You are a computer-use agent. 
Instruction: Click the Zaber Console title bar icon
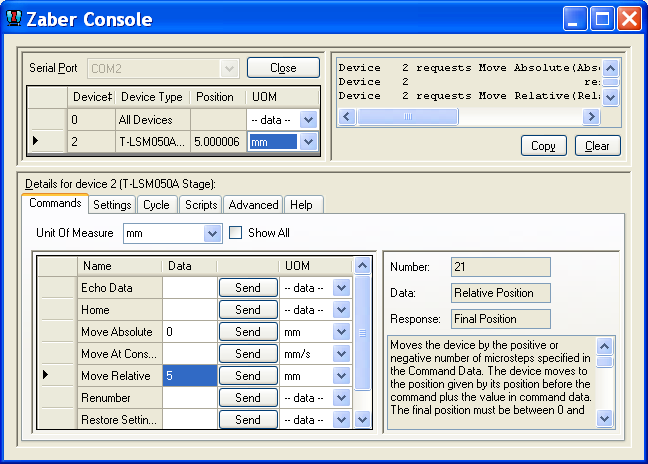pyautogui.click(x=14, y=18)
